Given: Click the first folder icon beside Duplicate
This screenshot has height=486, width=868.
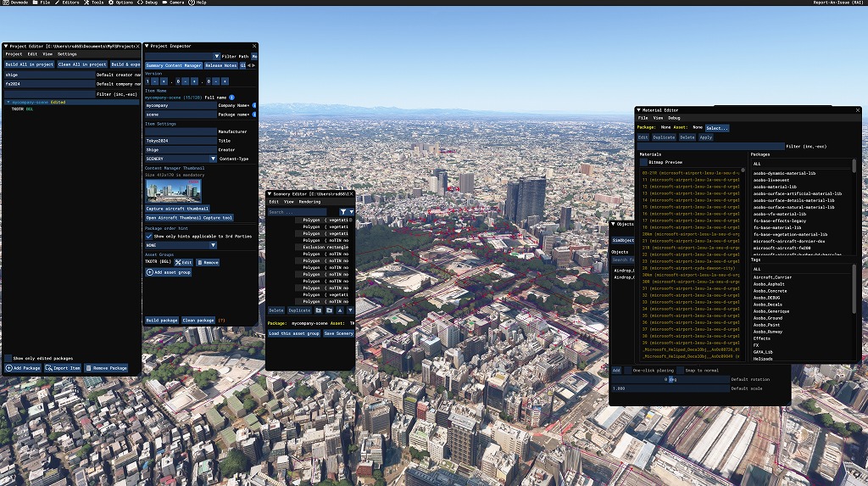Looking at the screenshot, I should [x=319, y=310].
